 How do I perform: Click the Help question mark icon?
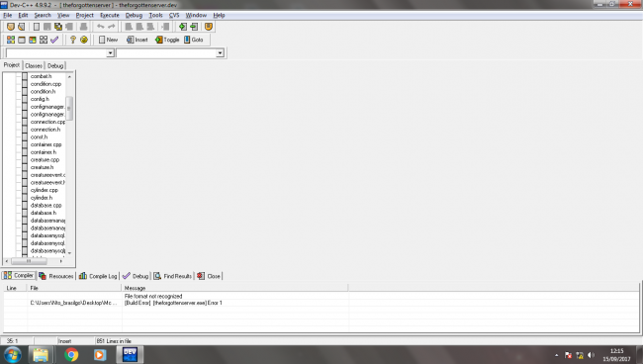tap(73, 40)
